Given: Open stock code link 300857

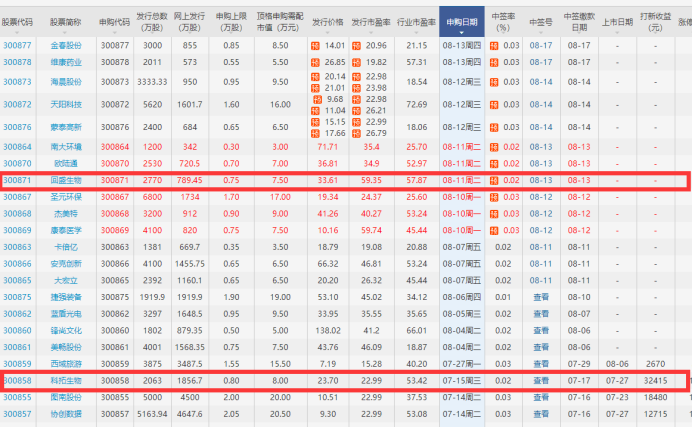Looking at the screenshot, I should 17,414.
